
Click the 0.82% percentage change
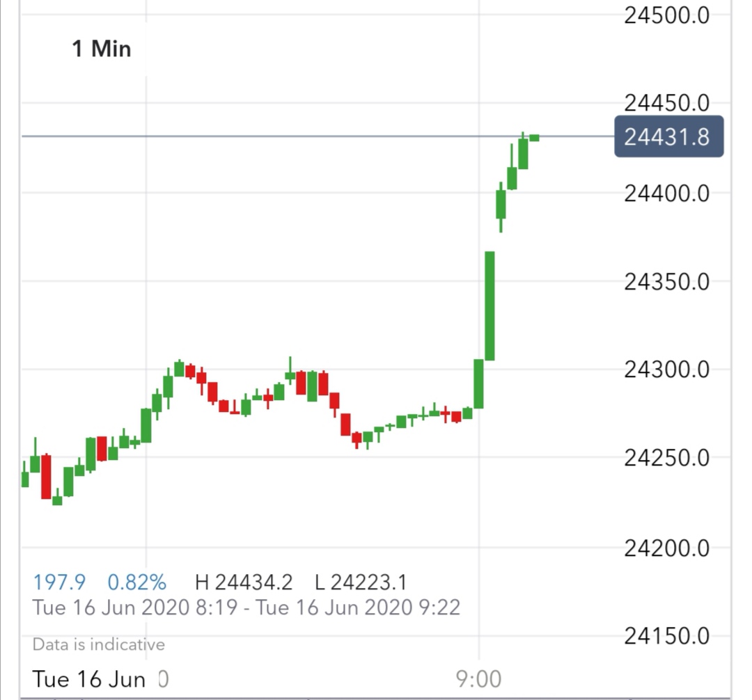pyautogui.click(x=137, y=582)
